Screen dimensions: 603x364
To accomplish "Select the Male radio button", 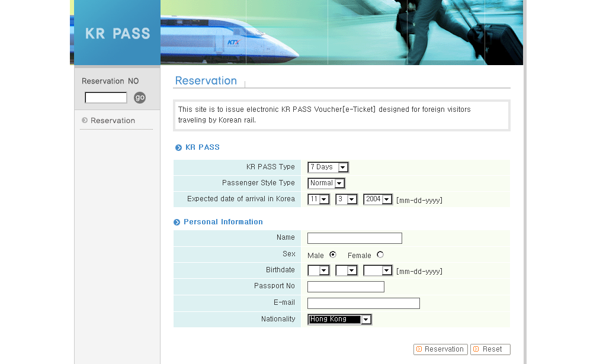I will (x=333, y=255).
